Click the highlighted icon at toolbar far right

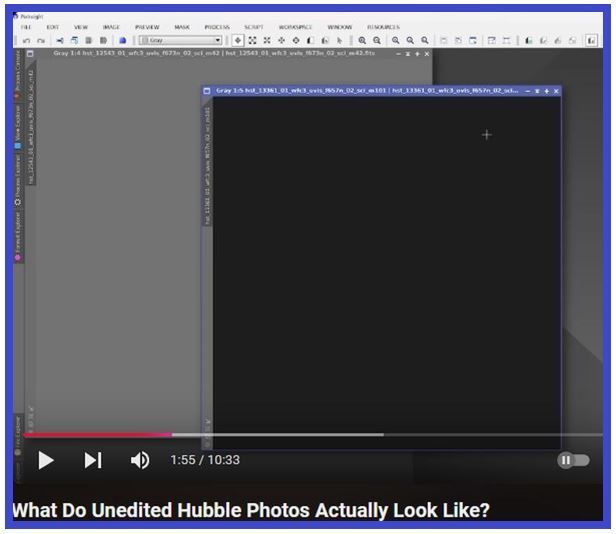click(x=591, y=40)
